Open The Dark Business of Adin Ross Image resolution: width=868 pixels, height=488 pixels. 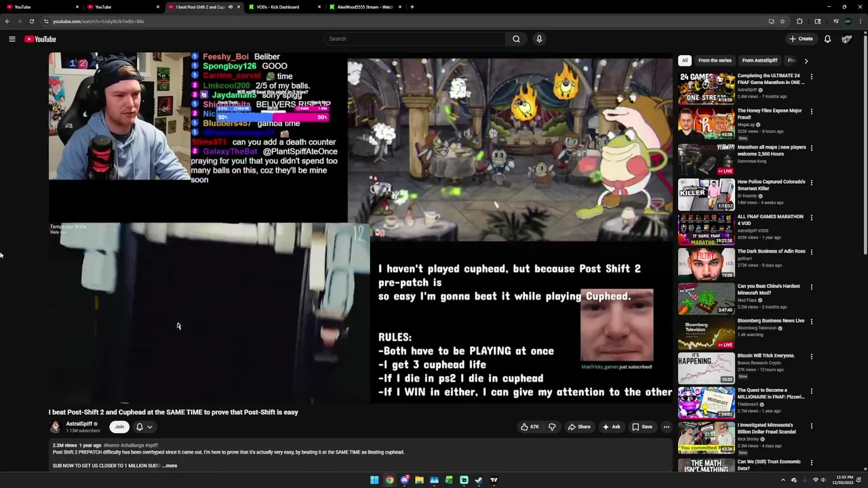click(x=706, y=263)
